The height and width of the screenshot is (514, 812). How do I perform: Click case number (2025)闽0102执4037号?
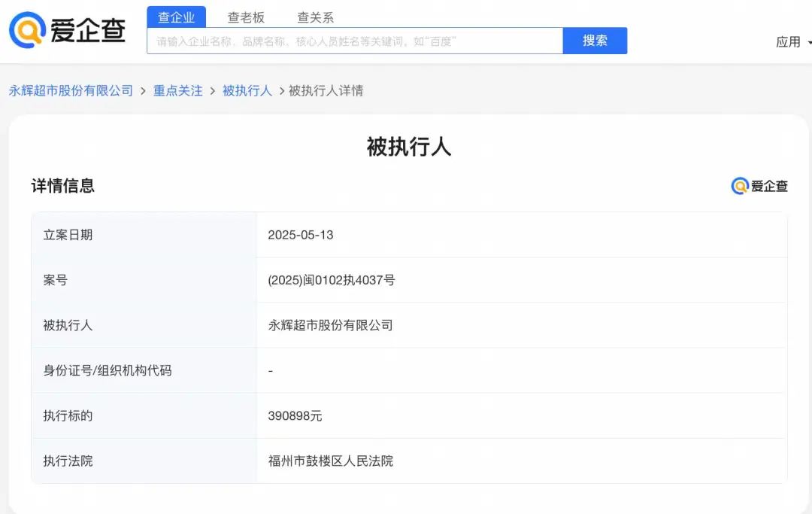pos(331,280)
